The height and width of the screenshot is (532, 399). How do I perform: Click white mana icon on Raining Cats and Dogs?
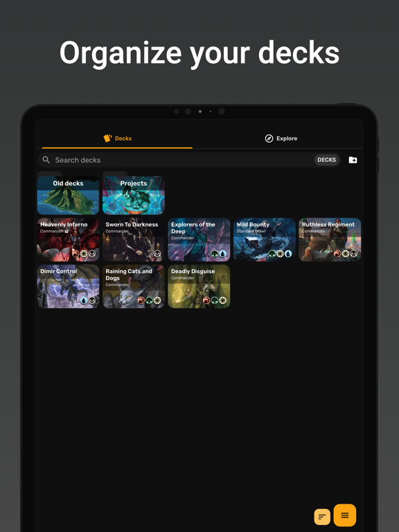pyautogui.click(x=157, y=301)
